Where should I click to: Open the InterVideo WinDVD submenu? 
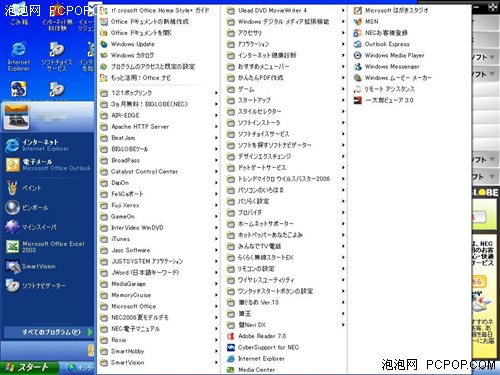(x=159, y=228)
